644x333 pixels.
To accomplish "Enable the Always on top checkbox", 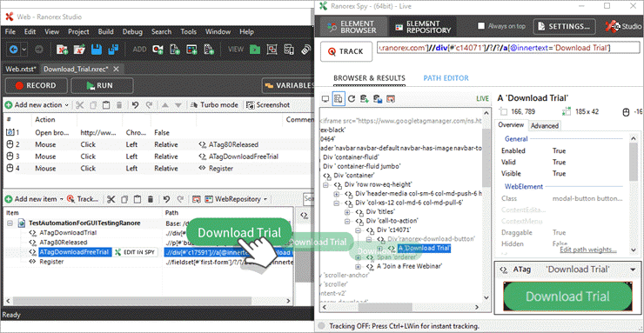I will (x=481, y=26).
